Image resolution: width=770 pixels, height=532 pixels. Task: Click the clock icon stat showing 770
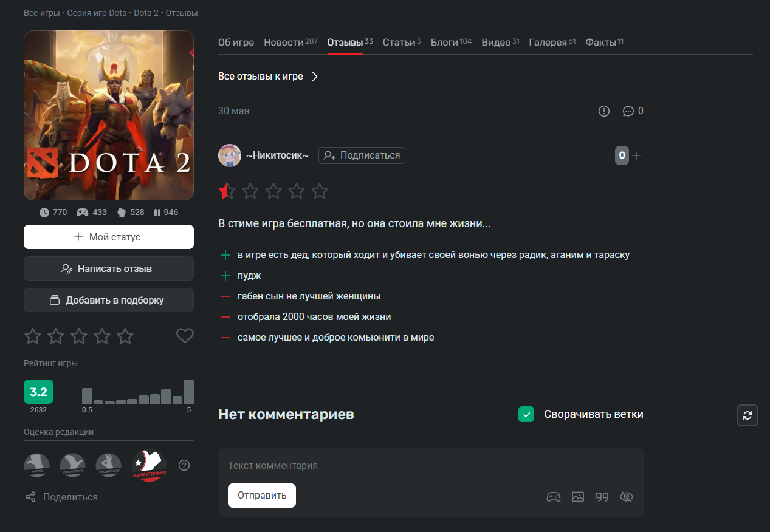(x=44, y=213)
